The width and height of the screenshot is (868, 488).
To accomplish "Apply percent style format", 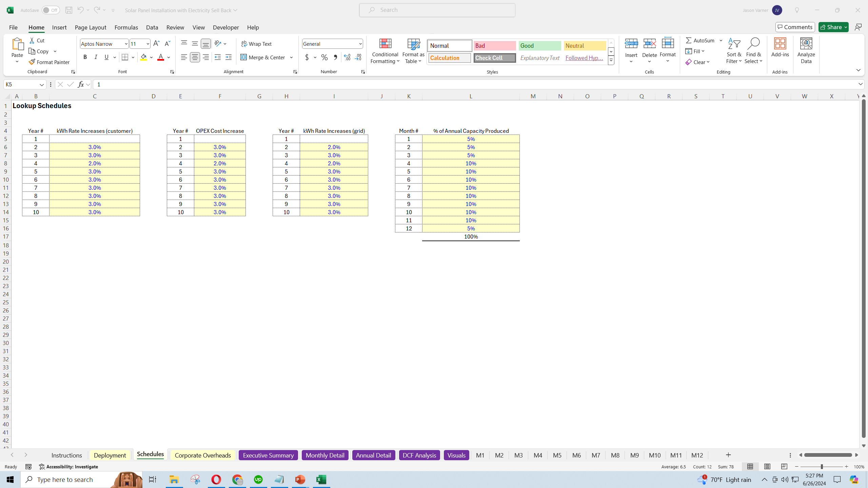I will coord(324,57).
